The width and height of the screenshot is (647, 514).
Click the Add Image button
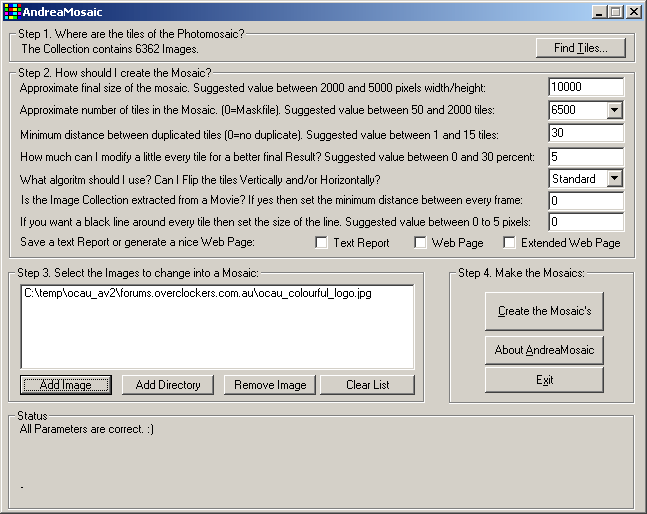(66, 385)
